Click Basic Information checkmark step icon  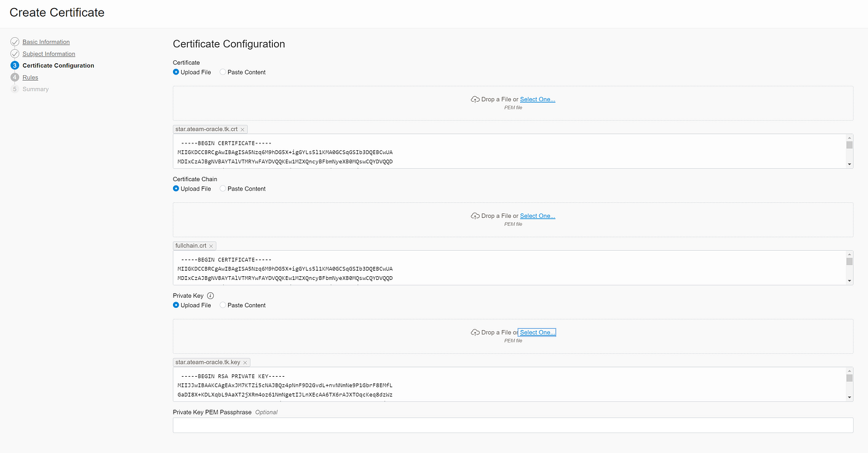pos(15,42)
